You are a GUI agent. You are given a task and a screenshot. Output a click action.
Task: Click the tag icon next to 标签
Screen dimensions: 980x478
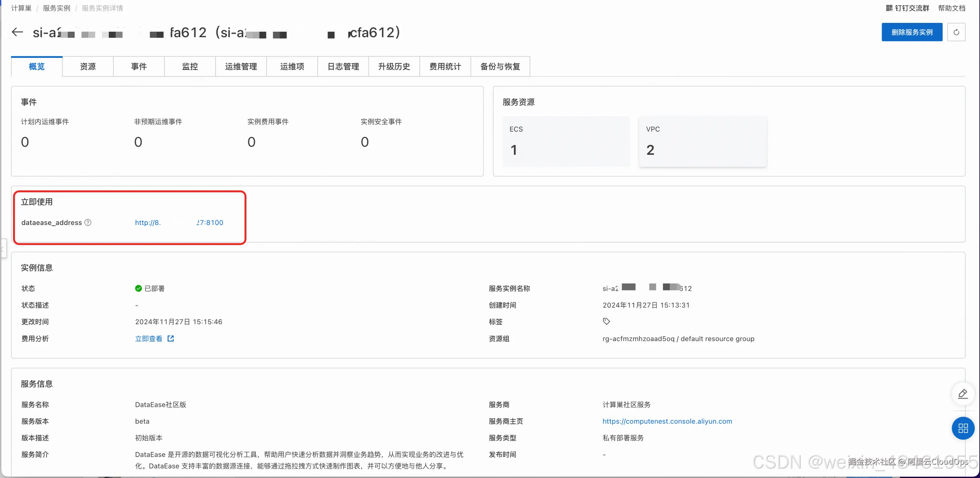[x=606, y=321]
